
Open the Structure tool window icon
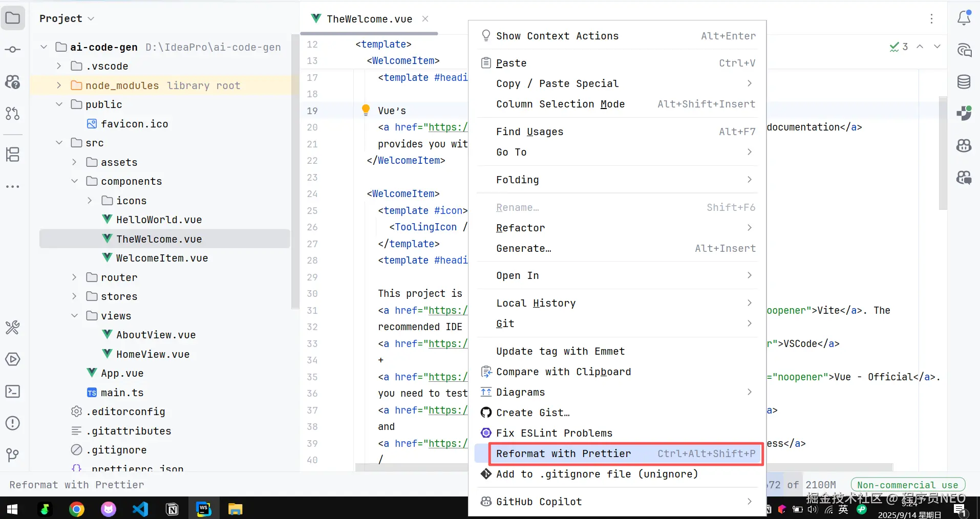pyautogui.click(x=13, y=154)
